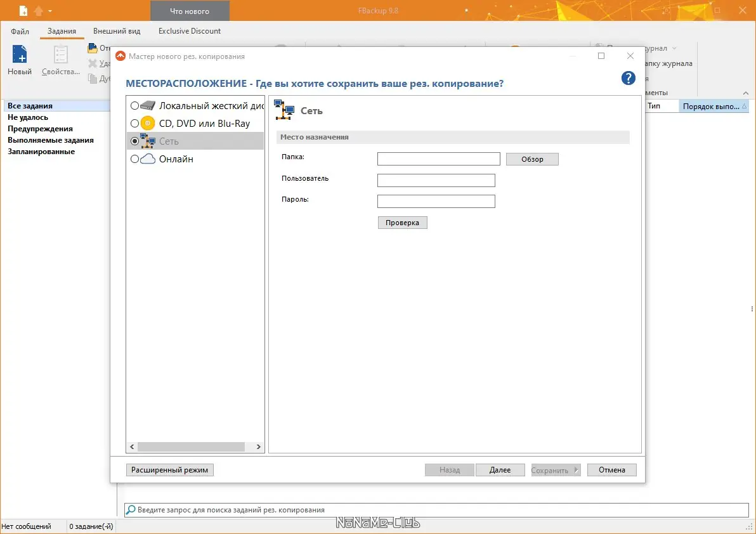
Task: Select Не удалось in sidebar
Action: (28, 117)
